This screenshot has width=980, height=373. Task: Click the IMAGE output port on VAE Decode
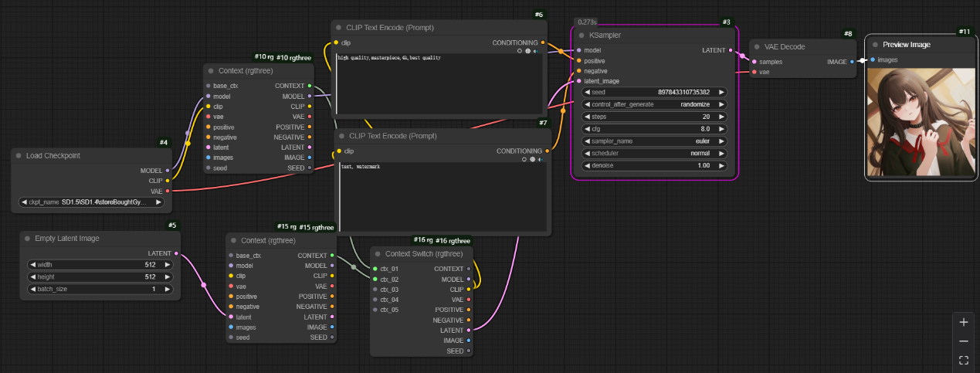pyautogui.click(x=852, y=62)
